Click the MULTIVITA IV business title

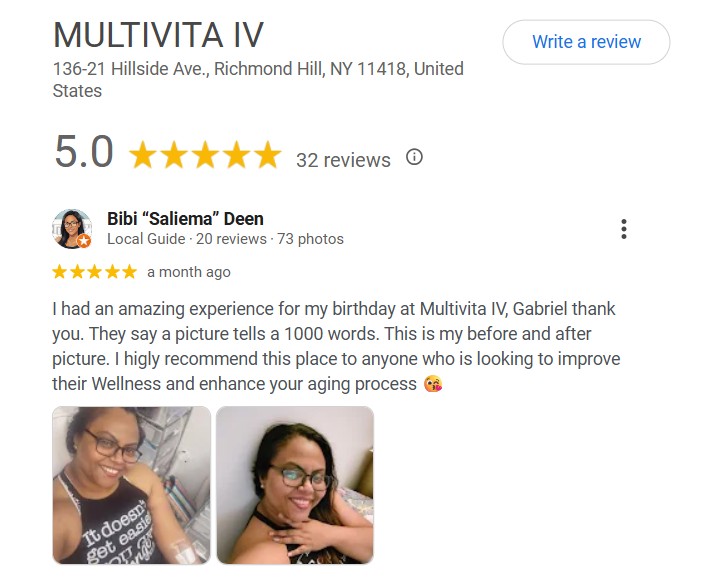pyautogui.click(x=158, y=35)
